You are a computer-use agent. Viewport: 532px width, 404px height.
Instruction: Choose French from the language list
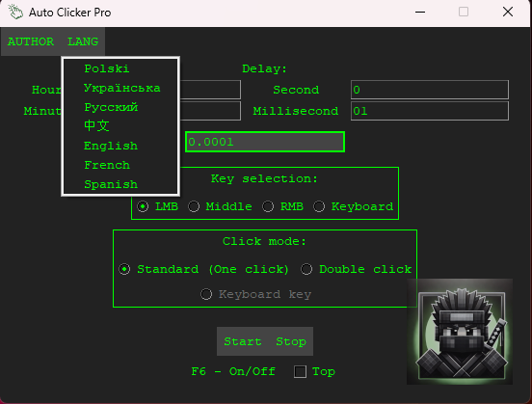click(120, 165)
